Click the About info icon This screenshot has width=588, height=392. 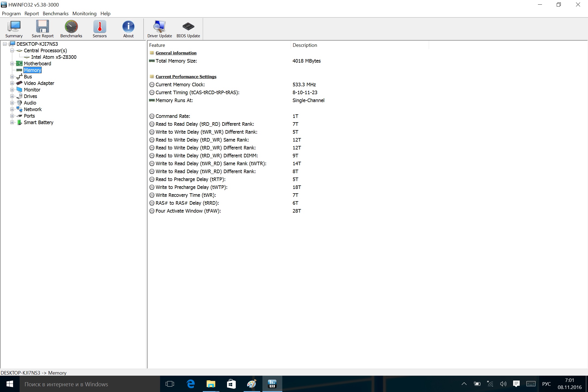(128, 29)
